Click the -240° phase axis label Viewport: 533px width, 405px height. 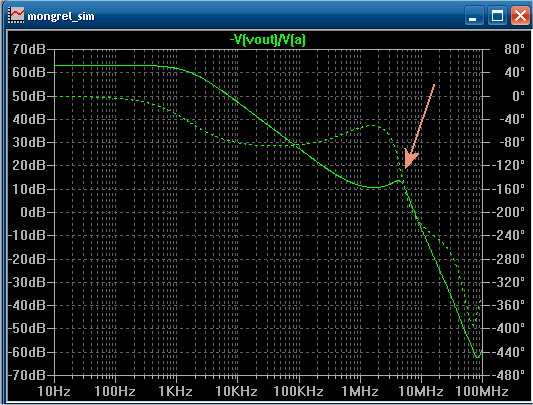click(508, 235)
